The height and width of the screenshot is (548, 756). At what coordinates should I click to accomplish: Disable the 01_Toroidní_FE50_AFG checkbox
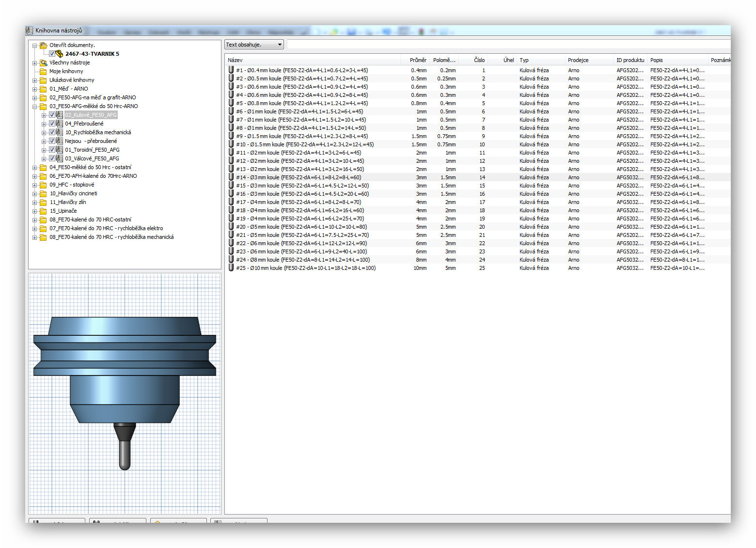[52, 150]
